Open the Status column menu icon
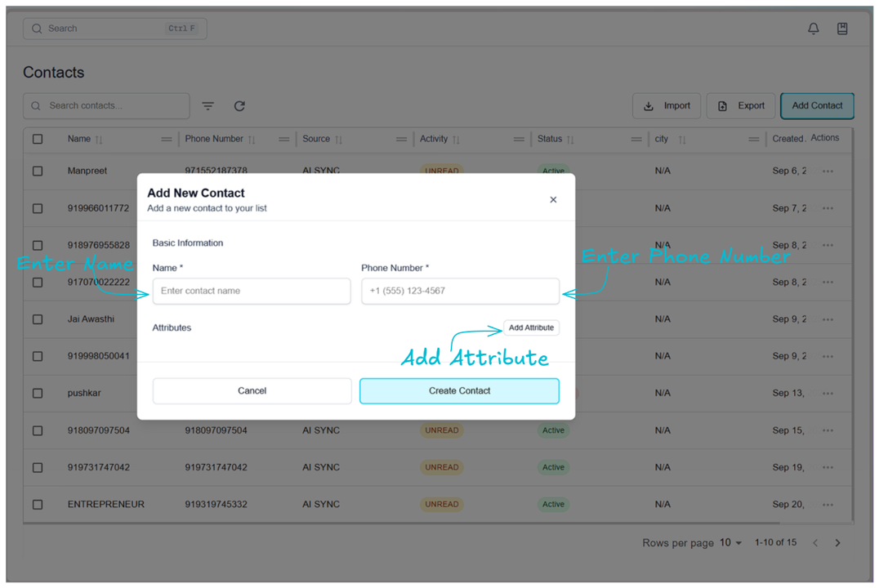 (x=636, y=140)
